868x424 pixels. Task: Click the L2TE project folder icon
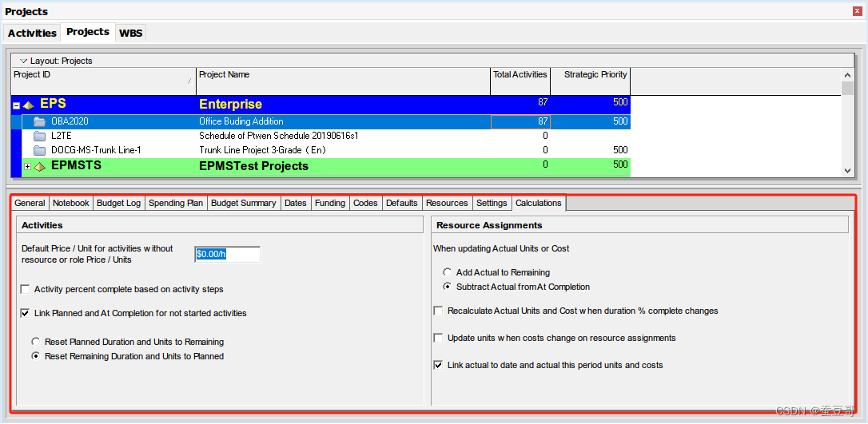38,136
